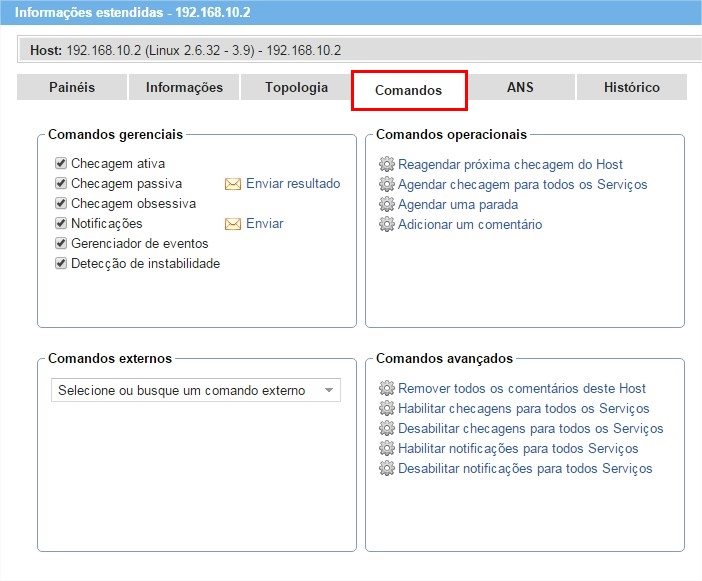Click gear icon beside Adicionar um comentário
This screenshot has height=581, width=702.
[x=386, y=224]
